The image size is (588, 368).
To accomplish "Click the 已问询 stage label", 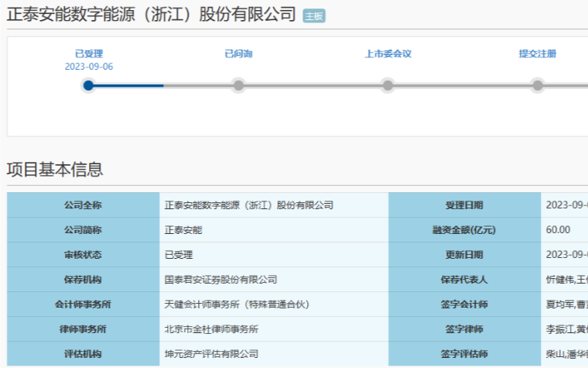I will coord(238,53).
